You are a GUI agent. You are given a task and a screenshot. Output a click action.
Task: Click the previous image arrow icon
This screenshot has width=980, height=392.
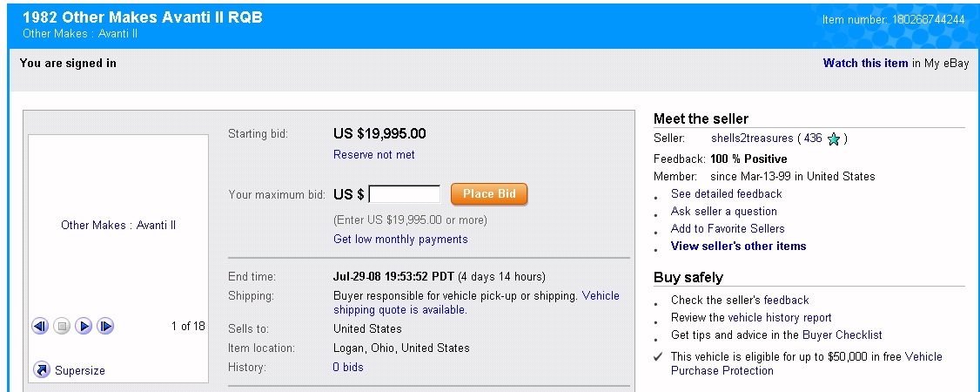coord(39,327)
